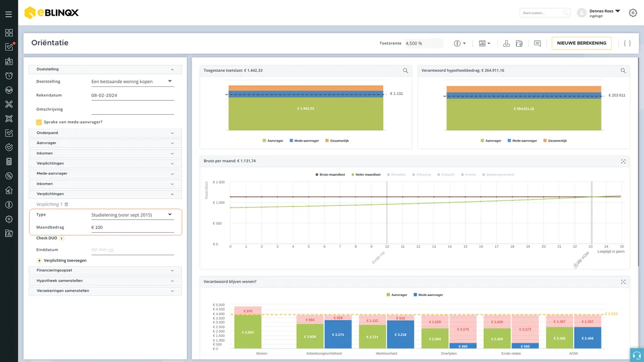Delete Verplichting 1 with the trash icon

click(x=67, y=204)
